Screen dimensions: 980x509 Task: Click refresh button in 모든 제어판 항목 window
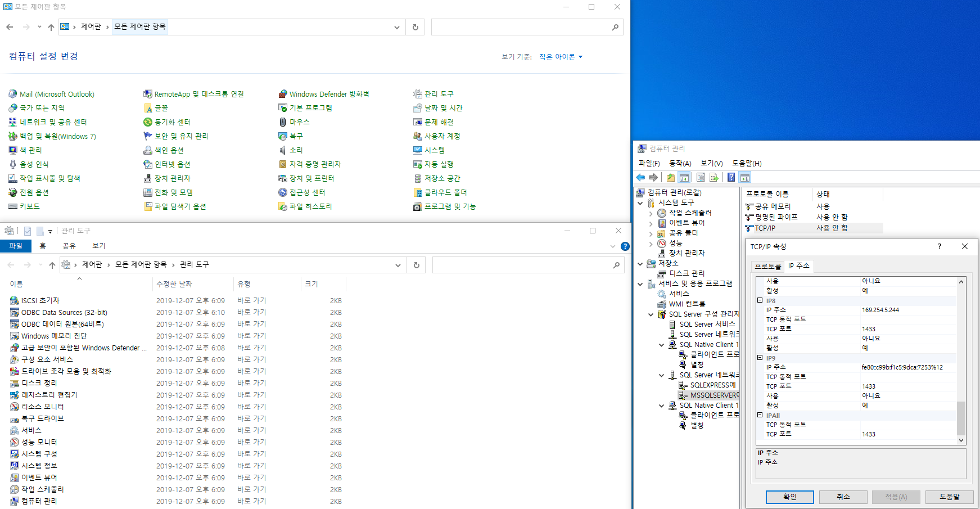click(416, 27)
